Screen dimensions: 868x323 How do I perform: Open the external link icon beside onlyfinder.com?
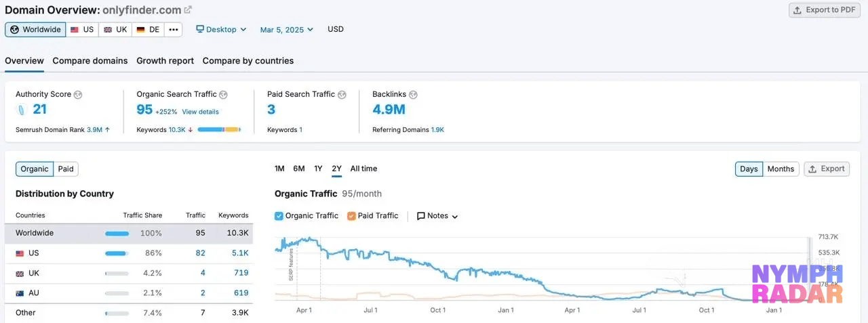(188, 10)
